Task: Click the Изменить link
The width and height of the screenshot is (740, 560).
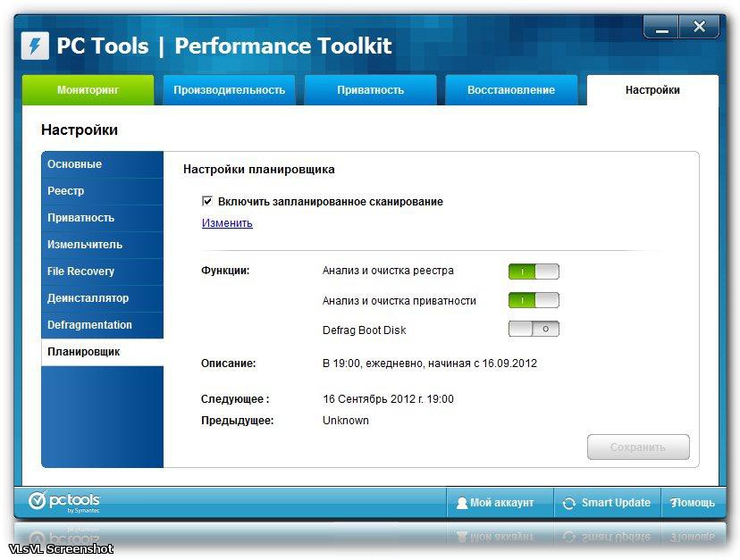Action: click(227, 223)
